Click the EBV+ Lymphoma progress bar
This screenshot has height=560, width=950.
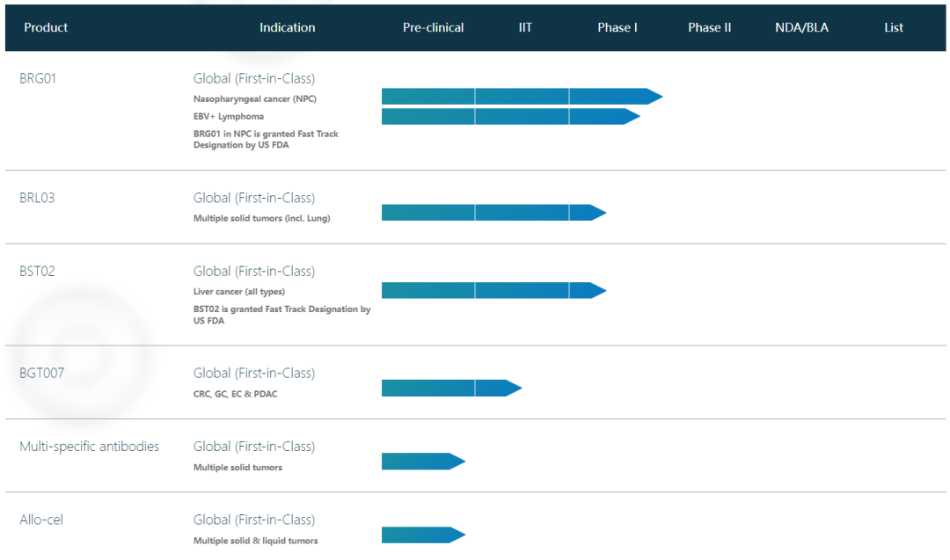click(x=510, y=116)
